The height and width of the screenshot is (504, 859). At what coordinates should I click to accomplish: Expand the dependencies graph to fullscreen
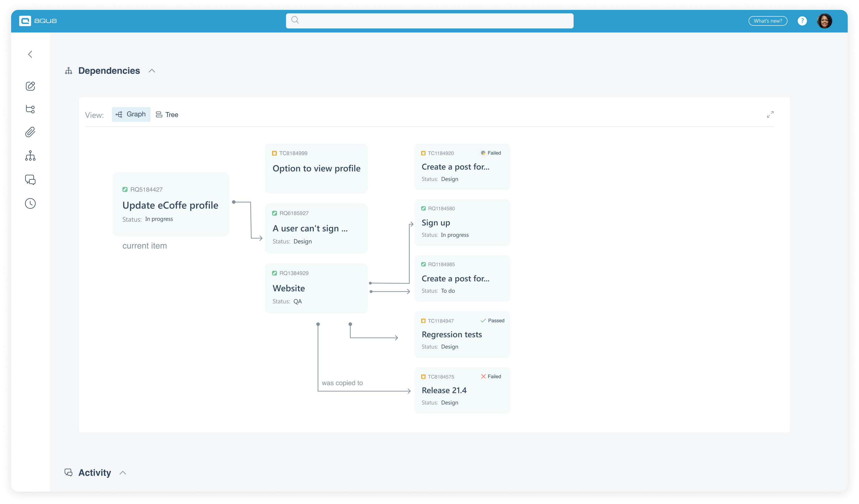(770, 115)
